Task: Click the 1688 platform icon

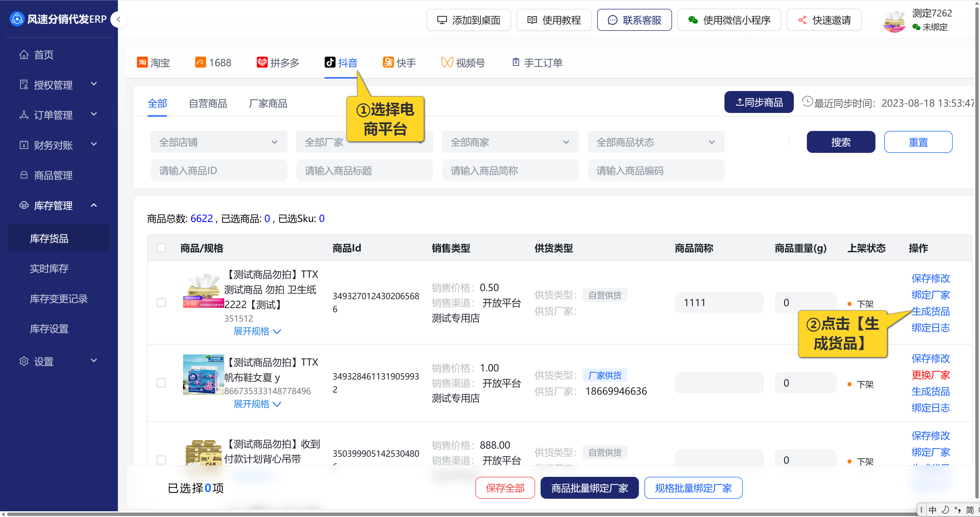Action: pos(200,62)
